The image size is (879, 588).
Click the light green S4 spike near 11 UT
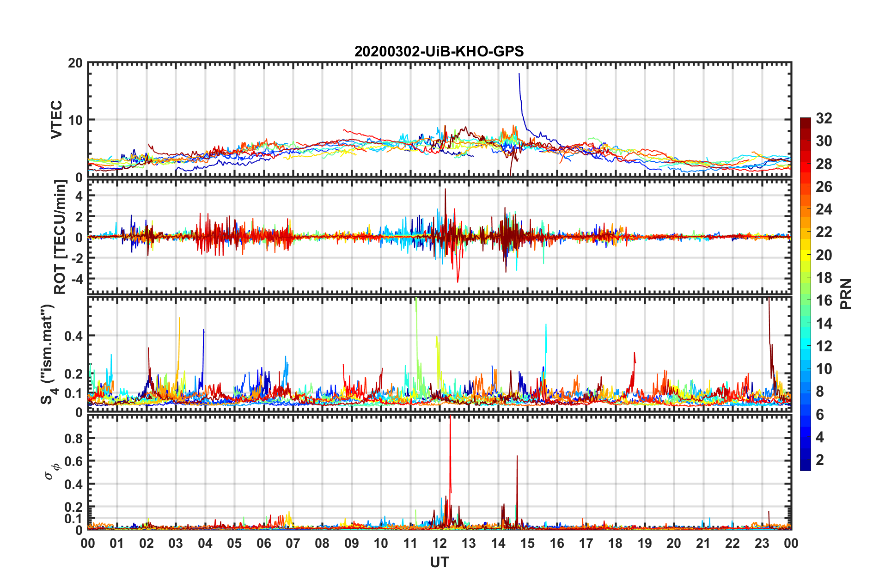coord(417,333)
